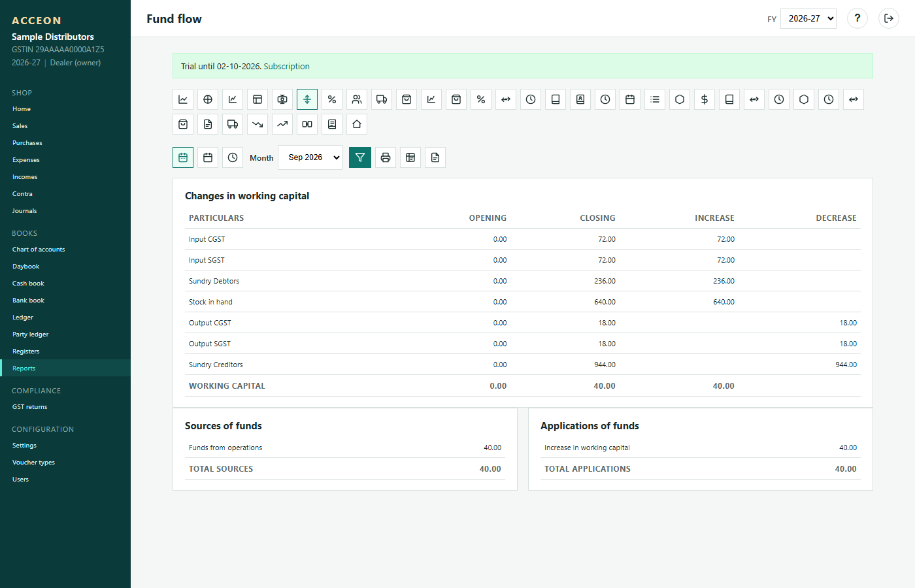Image resolution: width=915 pixels, height=588 pixels.
Task: Switch period to plain calendar icon option
Action: coord(208,157)
